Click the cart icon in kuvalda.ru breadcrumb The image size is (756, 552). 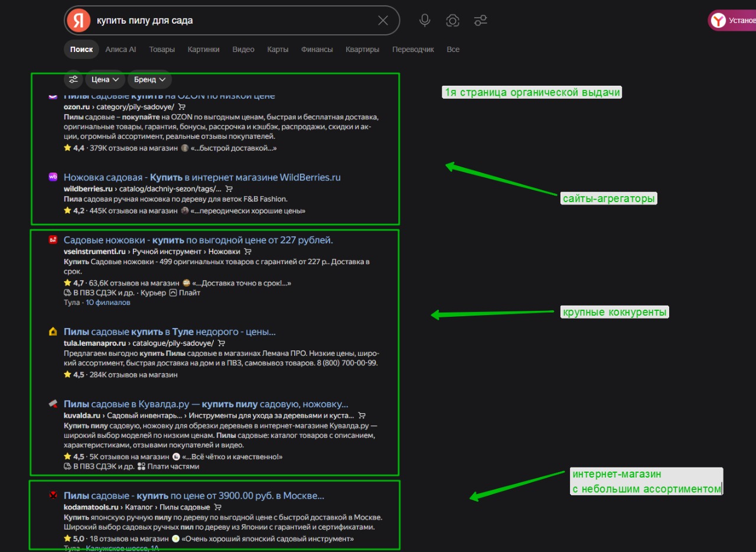pyautogui.click(x=362, y=415)
